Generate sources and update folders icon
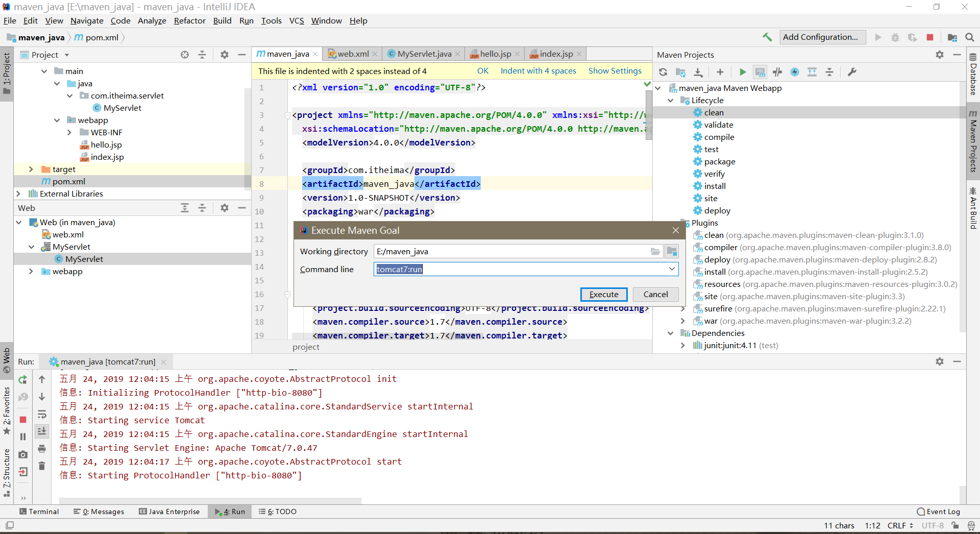 point(680,72)
